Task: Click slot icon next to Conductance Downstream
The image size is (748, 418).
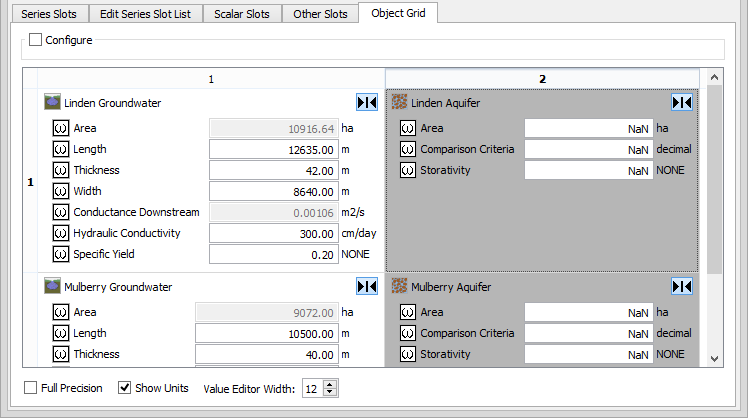Action: pos(60,212)
